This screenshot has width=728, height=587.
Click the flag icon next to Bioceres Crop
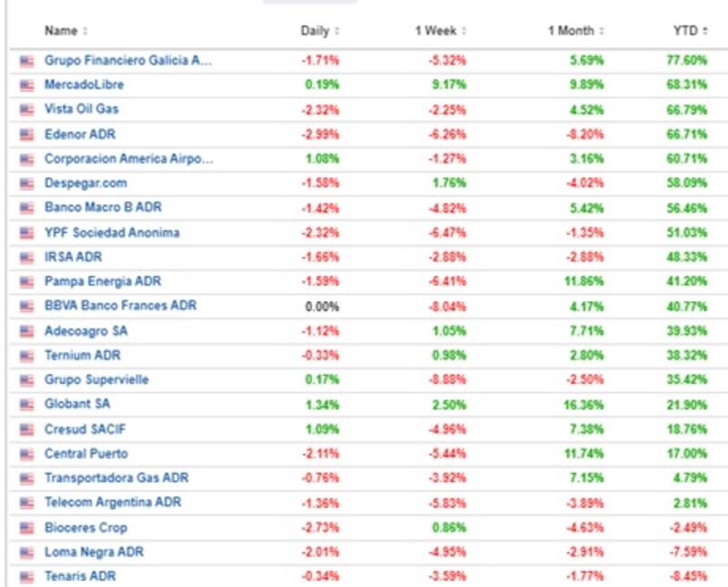[25, 528]
